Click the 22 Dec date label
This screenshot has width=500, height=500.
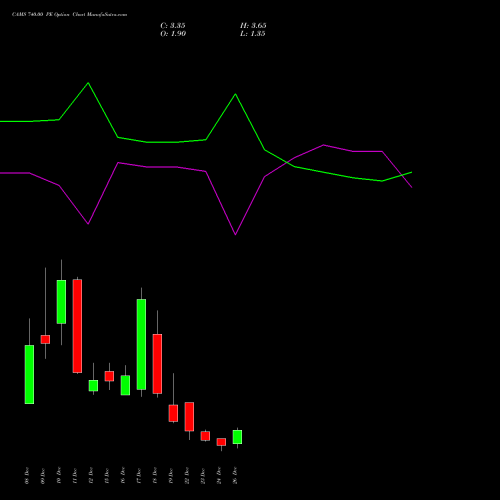187,476
